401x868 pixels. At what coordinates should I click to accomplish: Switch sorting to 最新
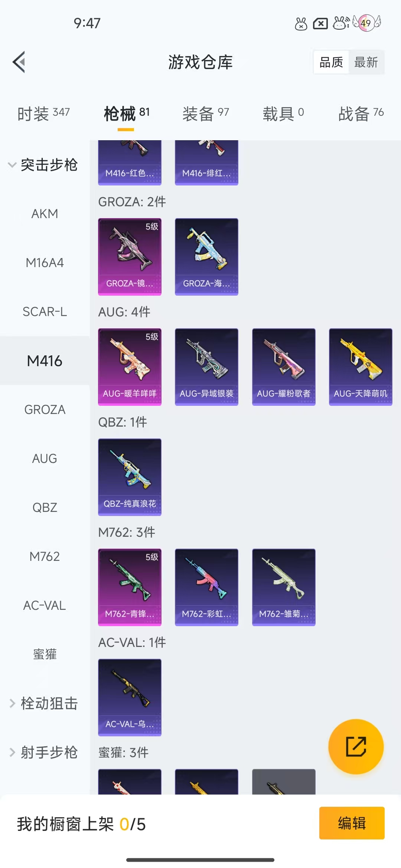pyautogui.click(x=366, y=62)
